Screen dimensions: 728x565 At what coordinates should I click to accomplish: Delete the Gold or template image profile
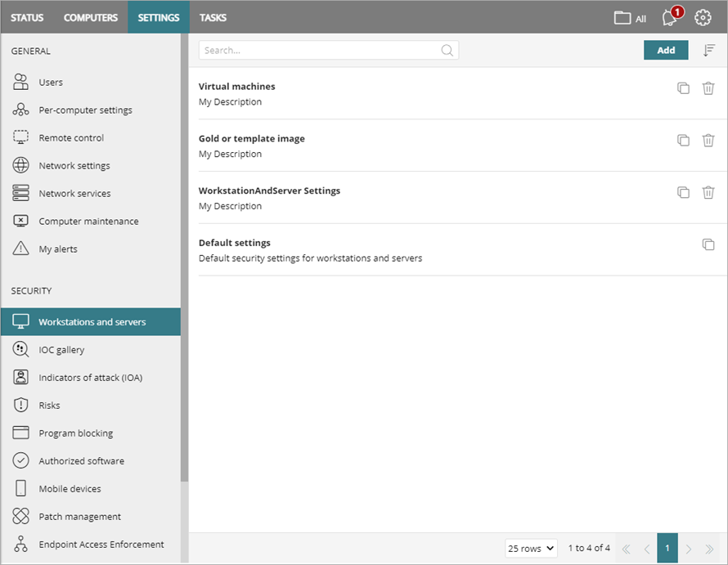708,140
